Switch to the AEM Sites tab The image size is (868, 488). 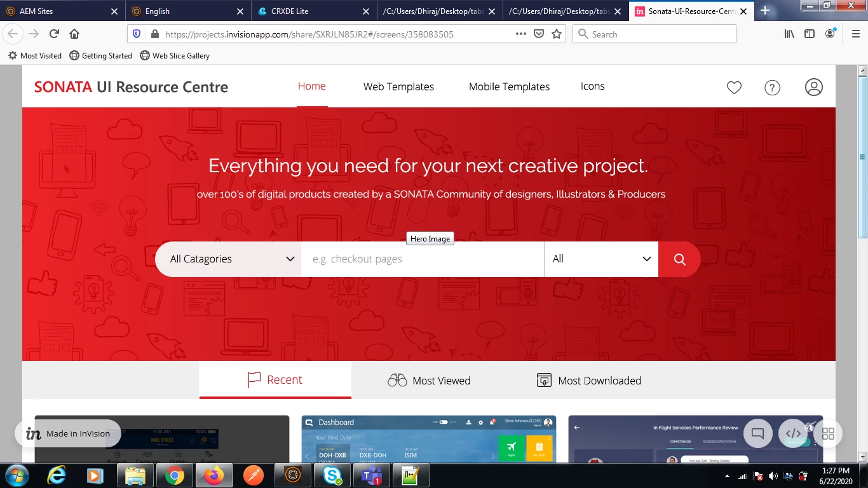point(61,11)
